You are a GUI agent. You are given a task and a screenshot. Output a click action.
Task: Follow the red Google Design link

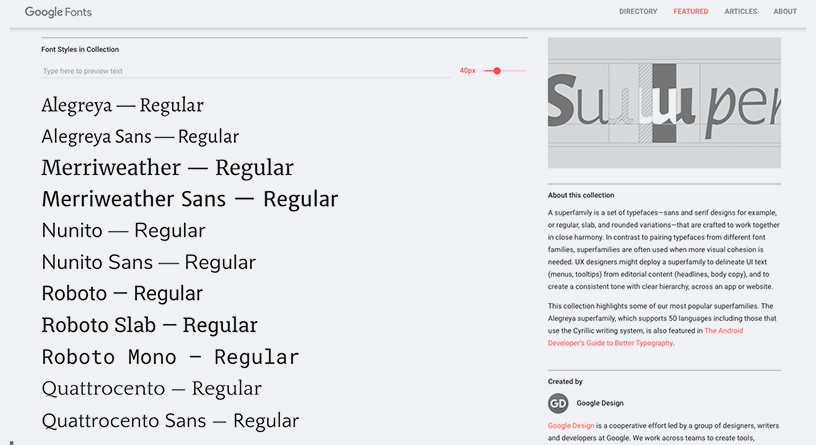(x=570, y=426)
